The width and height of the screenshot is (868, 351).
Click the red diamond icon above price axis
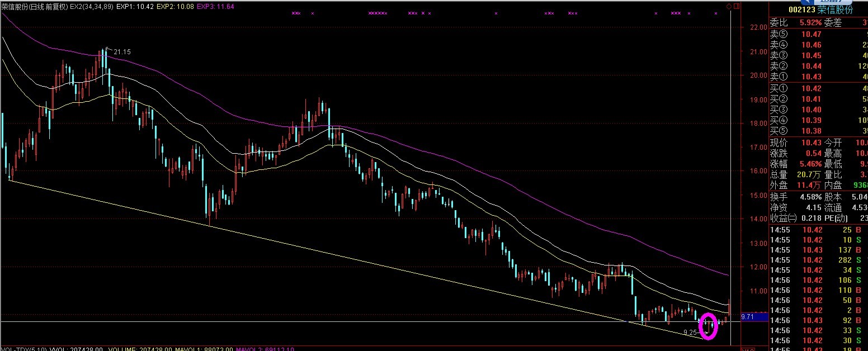pyautogui.click(x=729, y=6)
